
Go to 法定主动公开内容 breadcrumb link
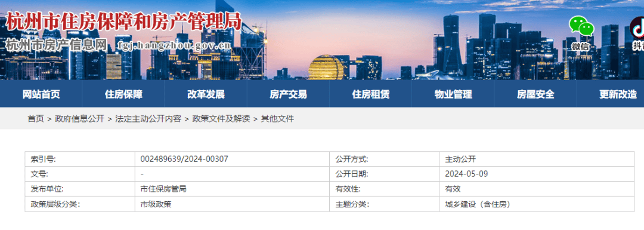pyautogui.click(x=148, y=119)
